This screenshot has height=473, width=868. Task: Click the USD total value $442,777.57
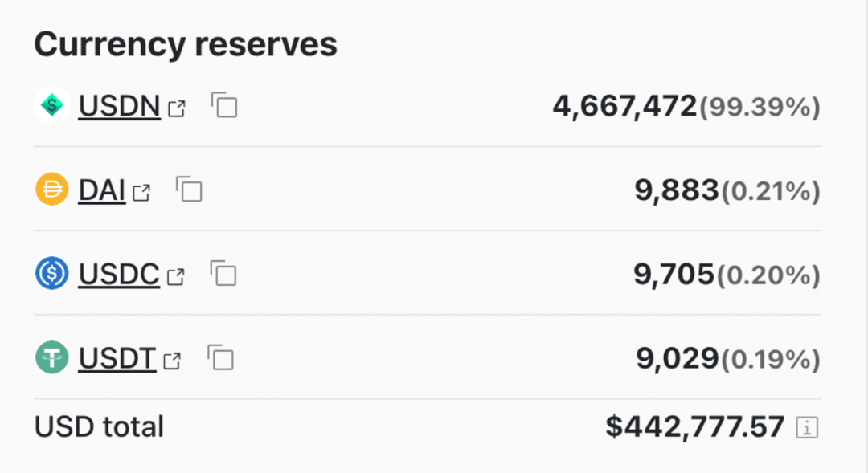[x=695, y=426]
